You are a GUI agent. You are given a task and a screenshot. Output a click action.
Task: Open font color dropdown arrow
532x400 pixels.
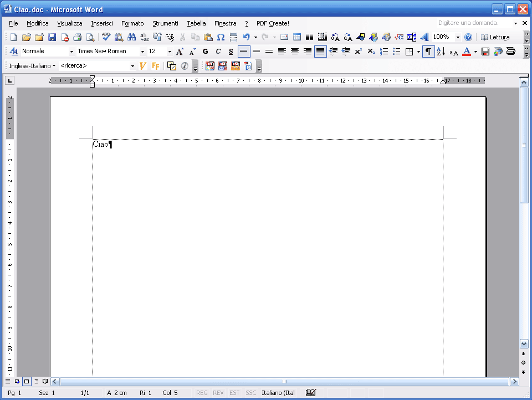[x=475, y=52]
